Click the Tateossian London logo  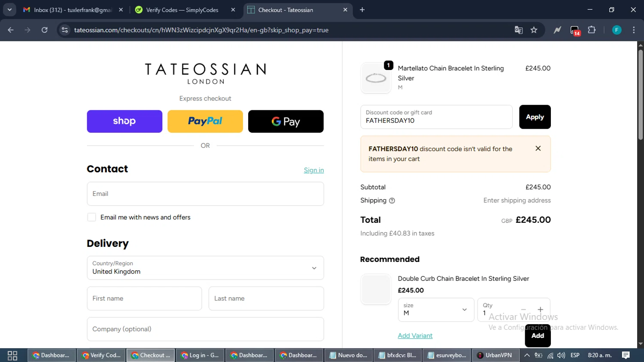(205, 74)
